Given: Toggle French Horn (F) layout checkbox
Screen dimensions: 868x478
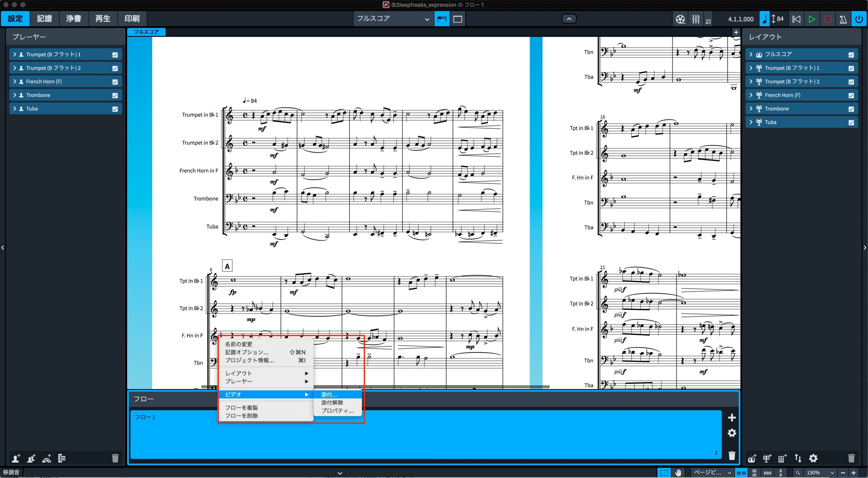Looking at the screenshot, I should pos(851,96).
